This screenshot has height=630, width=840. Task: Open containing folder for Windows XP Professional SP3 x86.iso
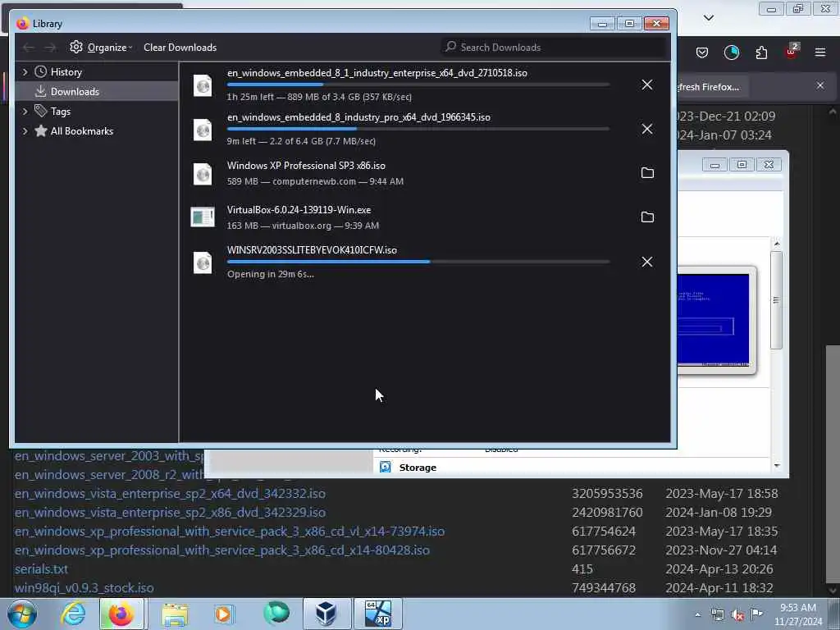tap(647, 173)
